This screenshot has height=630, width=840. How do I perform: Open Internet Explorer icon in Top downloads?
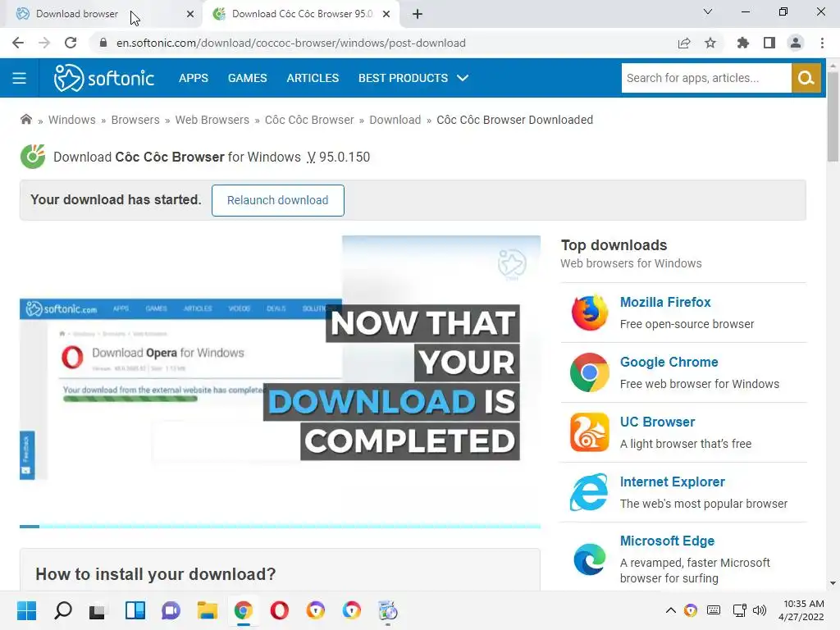click(589, 492)
